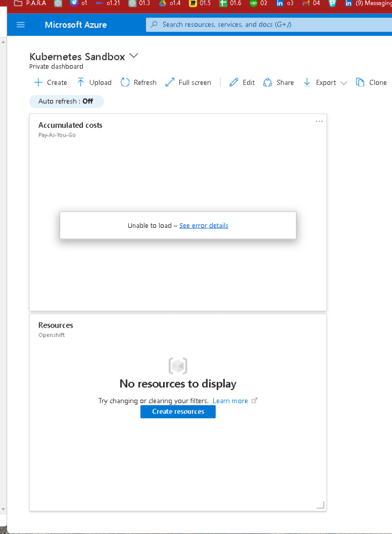Open the (9) Messaging LinkedIn bookmark

tap(368, 3)
